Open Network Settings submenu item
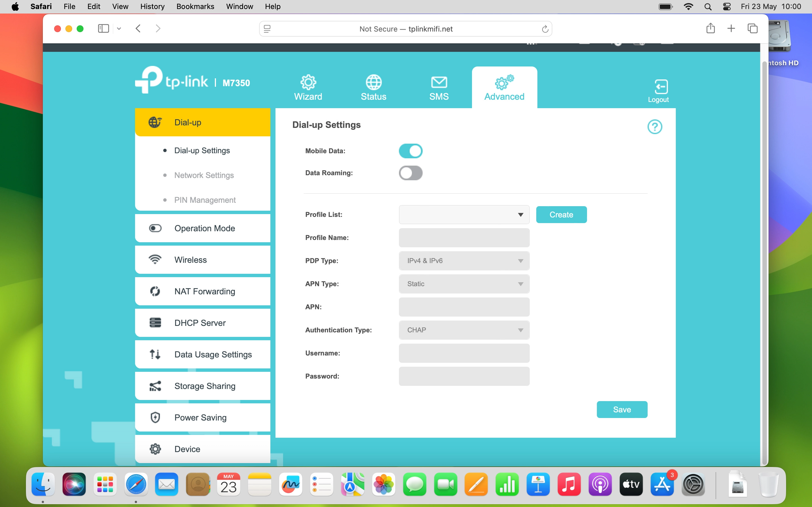The width and height of the screenshot is (812, 507). 204,175
